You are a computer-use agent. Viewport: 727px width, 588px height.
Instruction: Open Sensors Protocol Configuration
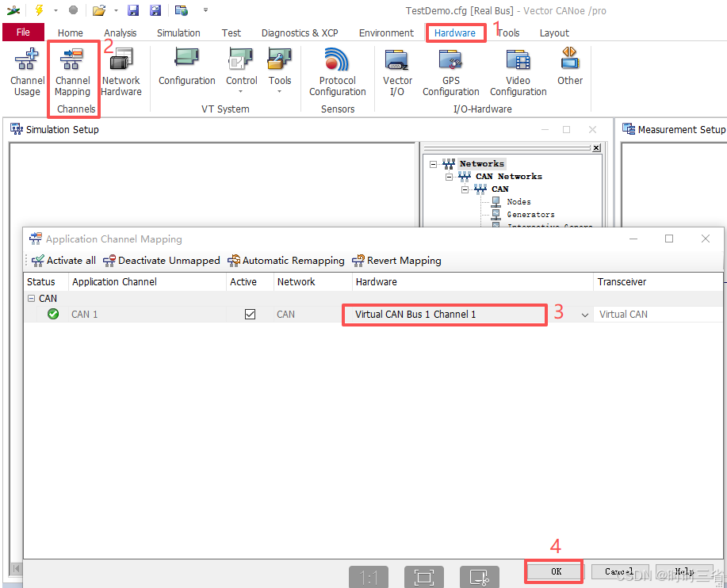pyautogui.click(x=338, y=72)
